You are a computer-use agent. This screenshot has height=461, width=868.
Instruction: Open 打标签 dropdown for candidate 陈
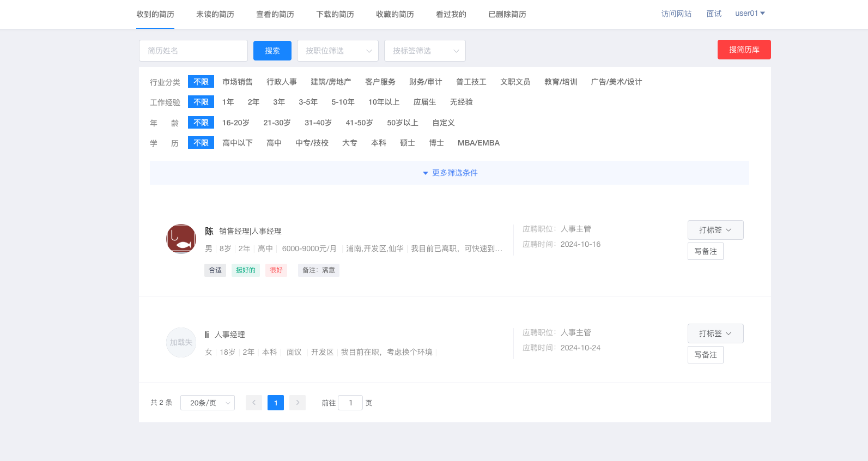pos(715,230)
